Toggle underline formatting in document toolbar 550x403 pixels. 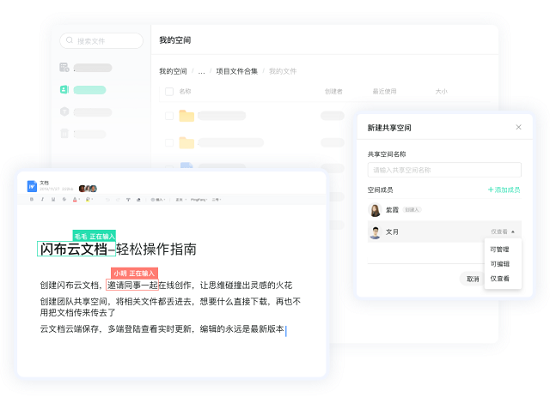pos(53,199)
